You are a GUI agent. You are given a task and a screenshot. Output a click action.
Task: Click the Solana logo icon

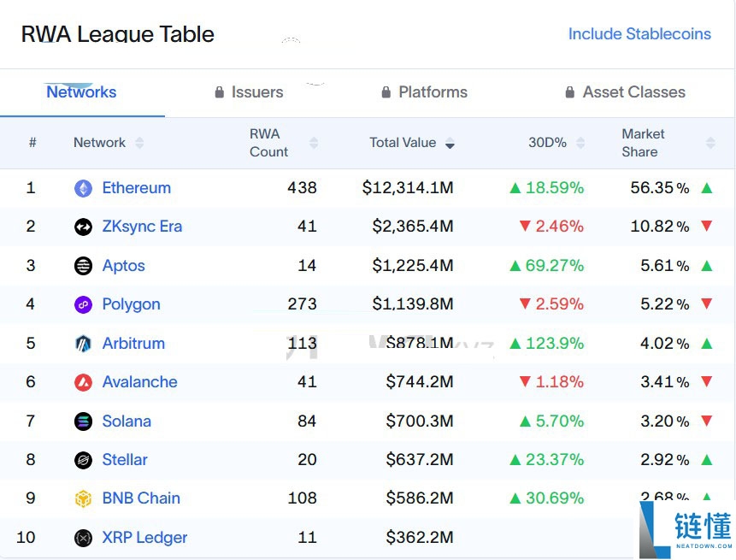coord(83,421)
